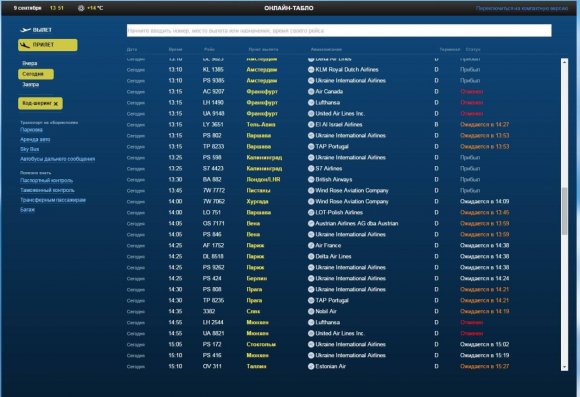Click the landing plane icon on Прилет
Screen dimensions: 580x397
click(x=25, y=45)
